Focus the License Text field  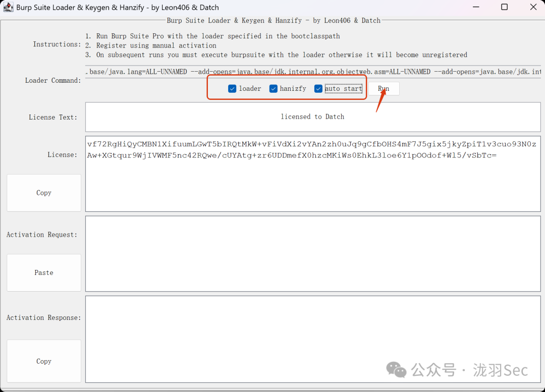(x=313, y=117)
